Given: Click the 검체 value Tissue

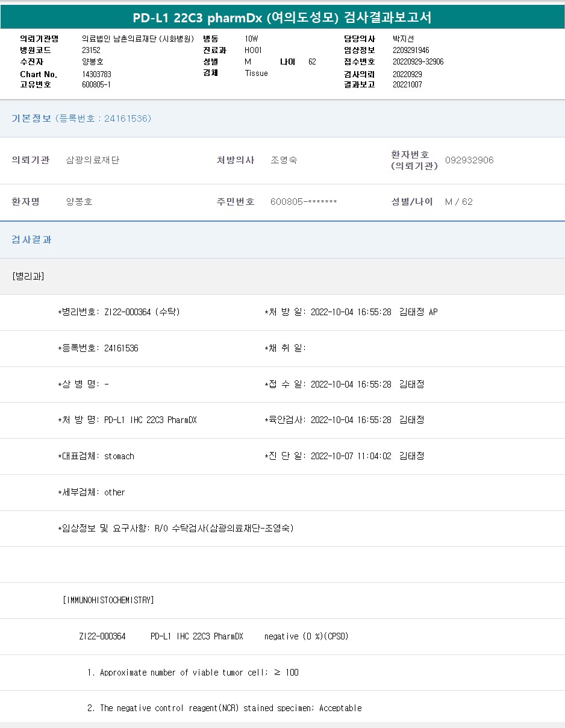Looking at the screenshot, I should pos(256,74).
